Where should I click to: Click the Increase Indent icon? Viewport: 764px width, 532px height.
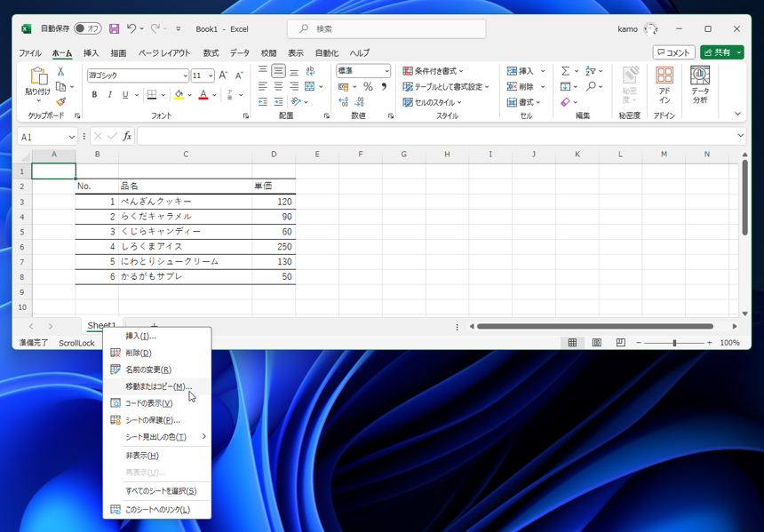[278, 102]
